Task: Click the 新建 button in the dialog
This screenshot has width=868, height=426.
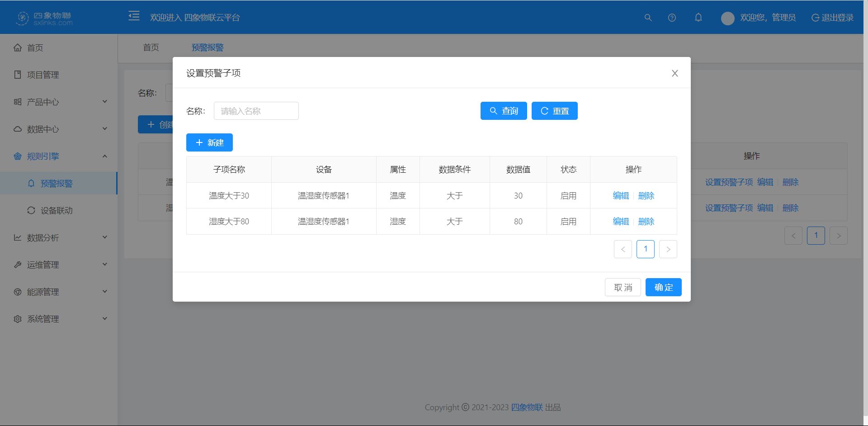Action: pyautogui.click(x=209, y=142)
